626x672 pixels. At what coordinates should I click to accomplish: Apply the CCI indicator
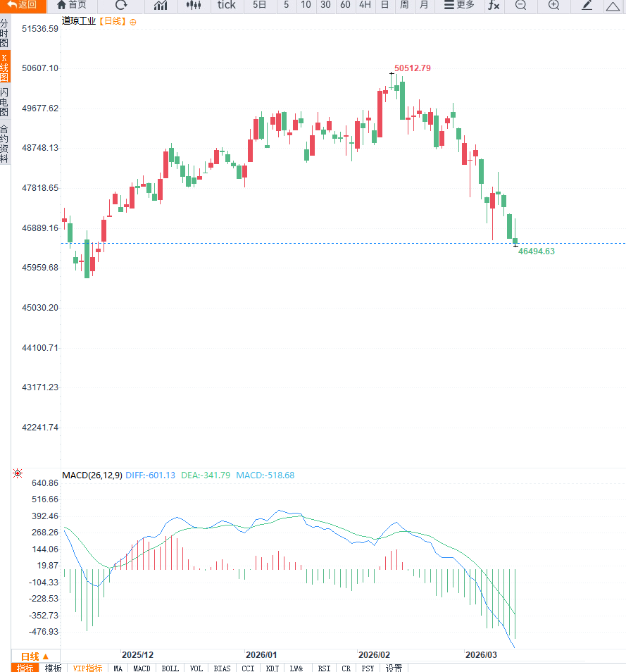pos(248,668)
